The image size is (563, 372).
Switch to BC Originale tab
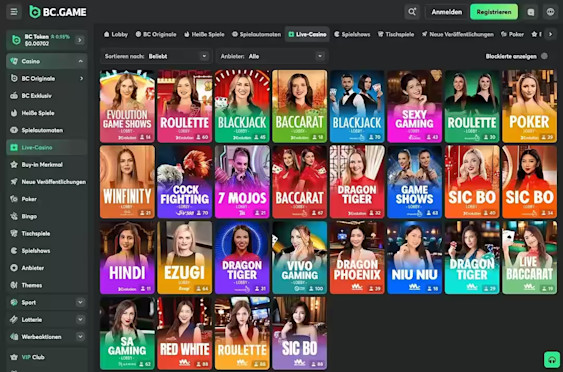(156, 34)
